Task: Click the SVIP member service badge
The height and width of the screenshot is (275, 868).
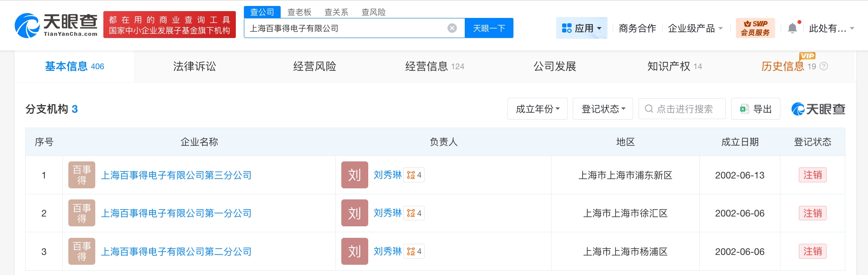Action: [755, 28]
